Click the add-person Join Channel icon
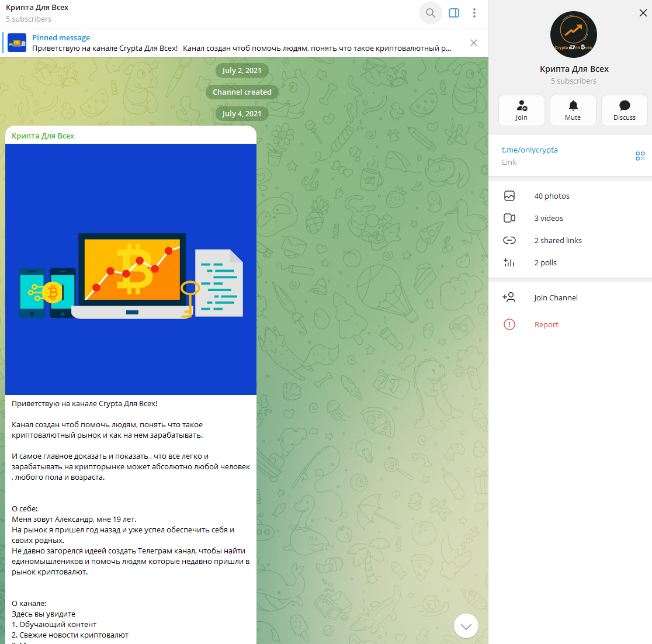652x644 pixels. pos(509,297)
